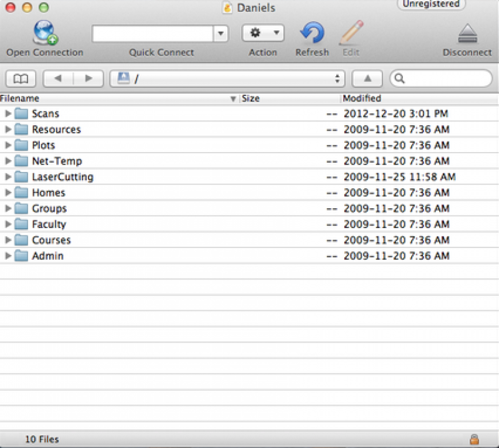
Task: Expand the Scans folder
Action: tap(8, 113)
